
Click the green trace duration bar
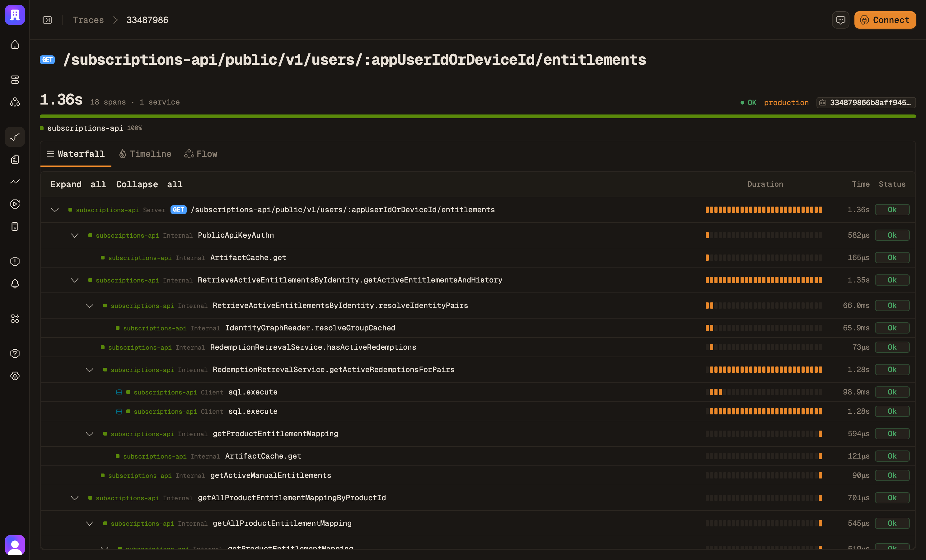point(478,116)
